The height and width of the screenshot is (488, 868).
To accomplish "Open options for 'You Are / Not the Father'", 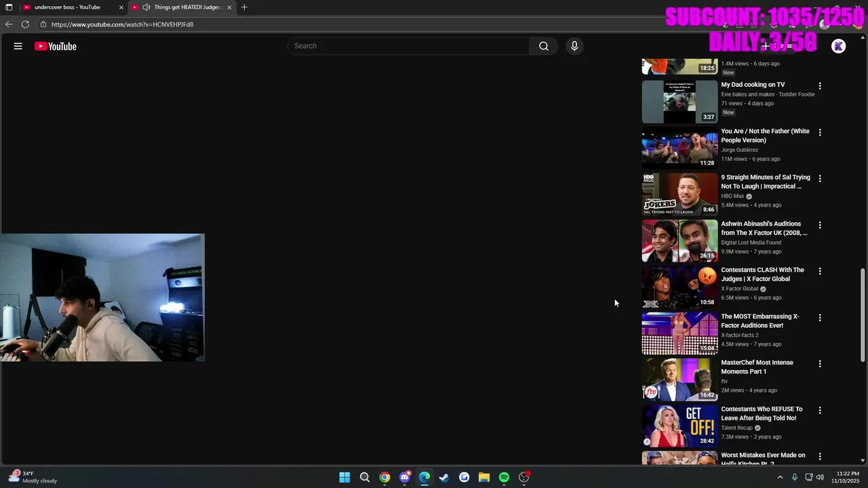I will coord(820,132).
